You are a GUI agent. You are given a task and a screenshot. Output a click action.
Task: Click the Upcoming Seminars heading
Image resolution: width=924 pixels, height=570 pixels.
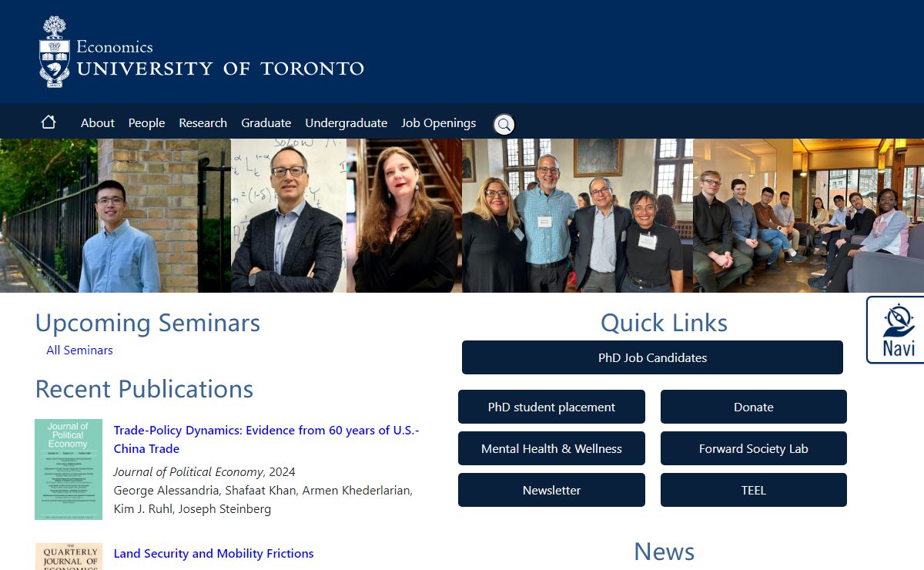tap(148, 323)
